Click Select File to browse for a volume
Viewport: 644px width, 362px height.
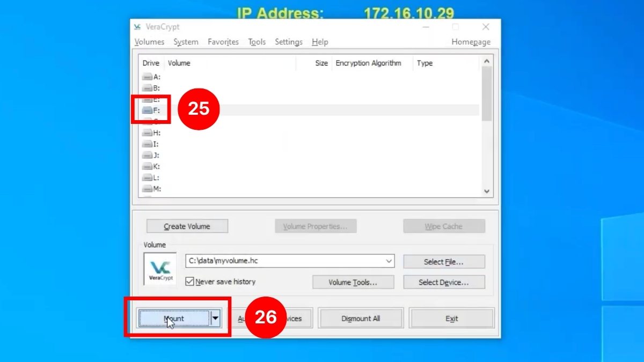[x=444, y=261]
